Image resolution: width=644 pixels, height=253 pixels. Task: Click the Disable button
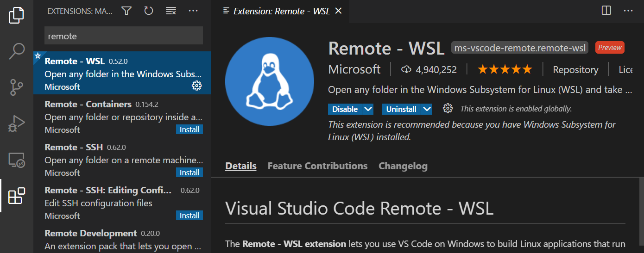pyautogui.click(x=345, y=109)
